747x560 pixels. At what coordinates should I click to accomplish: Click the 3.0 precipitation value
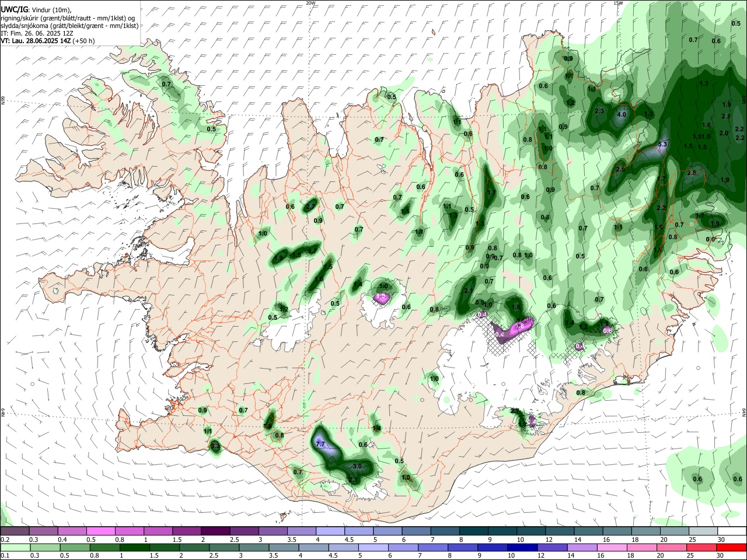[358, 467]
